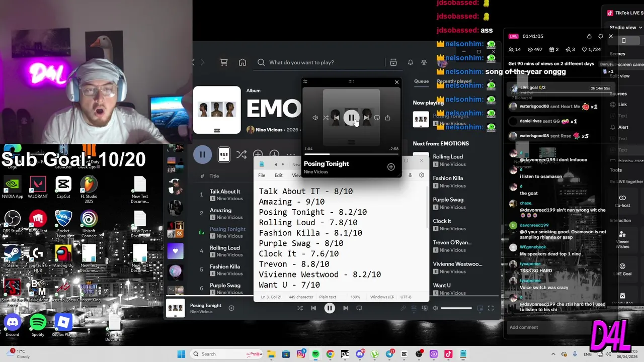Open miniplayer icon in bottom bar

[480, 308]
